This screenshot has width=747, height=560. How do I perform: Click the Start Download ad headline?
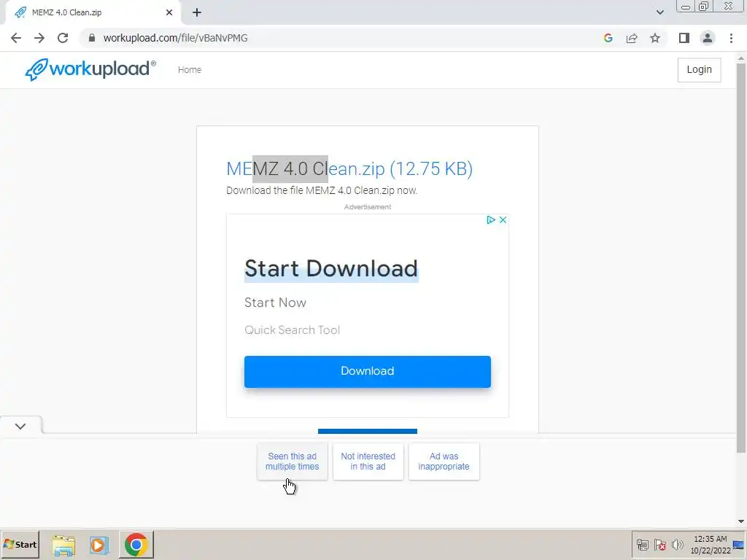tap(331, 268)
